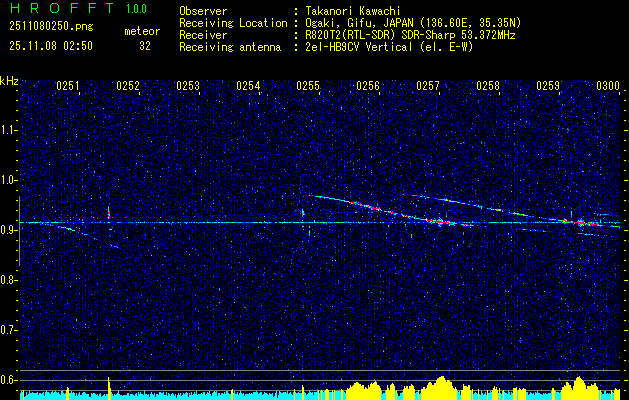Image resolution: width=629 pixels, height=400 pixels.
Task: Click the version number 1.0.0
Action: 136,9
